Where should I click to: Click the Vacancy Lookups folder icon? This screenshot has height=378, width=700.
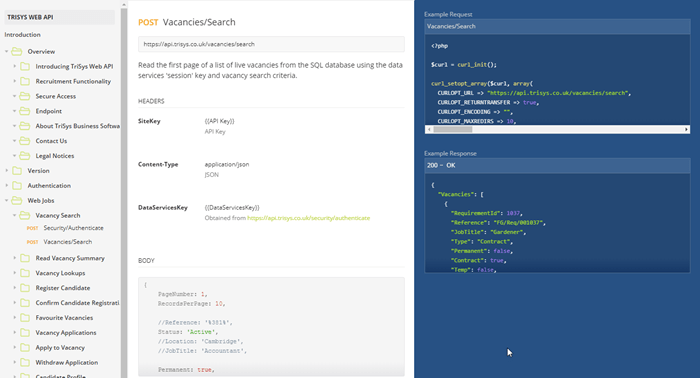pos(25,273)
